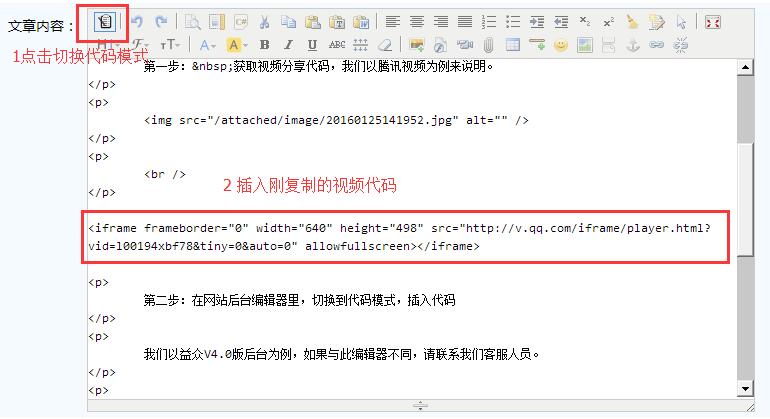The image size is (770, 419).
Task: Toggle fullscreen editor mode
Action: [713, 21]
